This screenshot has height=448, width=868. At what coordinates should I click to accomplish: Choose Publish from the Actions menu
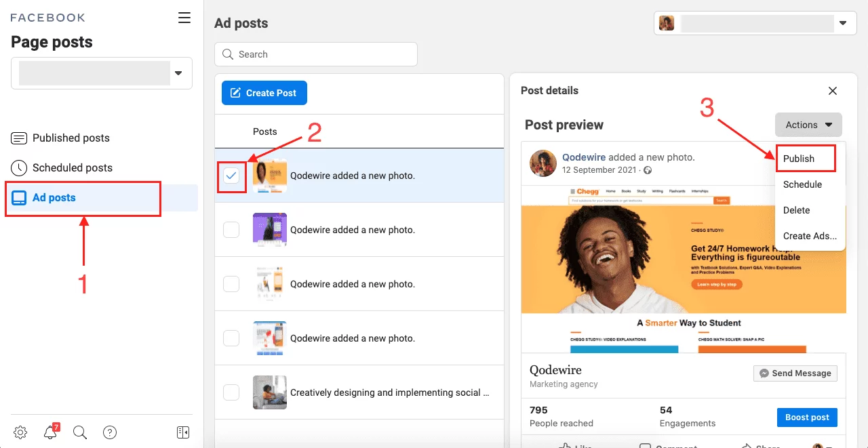coord(799,159)
